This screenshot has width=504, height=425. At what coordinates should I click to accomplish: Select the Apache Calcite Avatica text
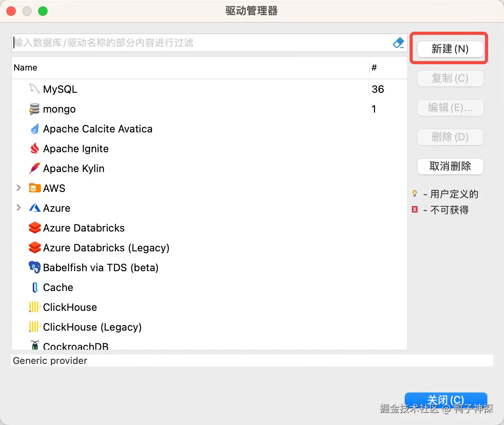98,129
